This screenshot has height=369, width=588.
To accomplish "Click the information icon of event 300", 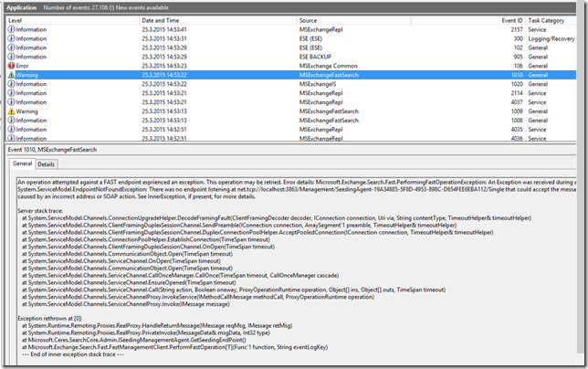I will (x=12, y=38).
